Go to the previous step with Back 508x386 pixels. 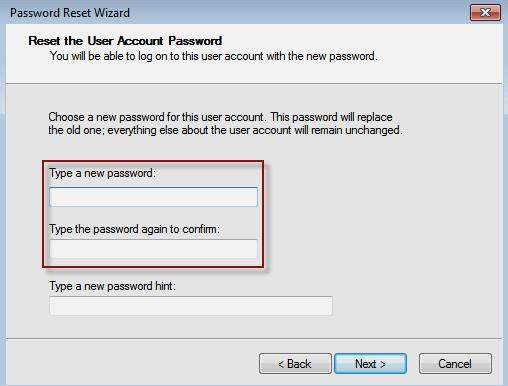click(x=295, y=364)
